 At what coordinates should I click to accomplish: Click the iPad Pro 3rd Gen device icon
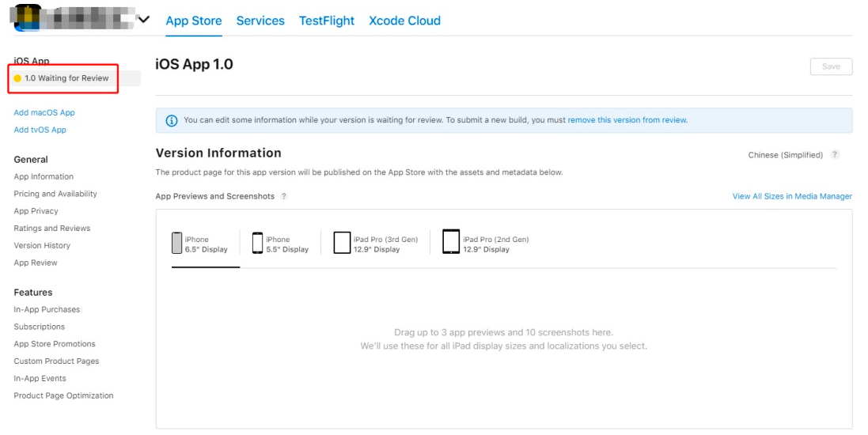point(342,243)
